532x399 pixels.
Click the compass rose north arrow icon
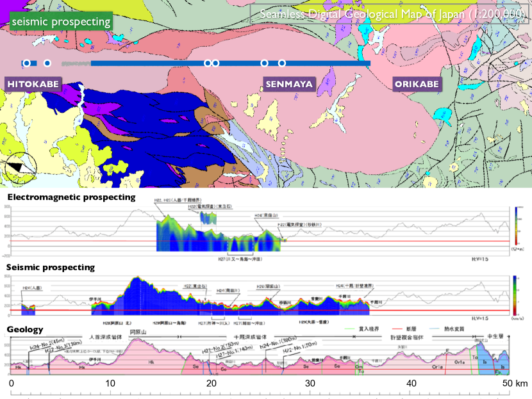[x=21, y=168]
